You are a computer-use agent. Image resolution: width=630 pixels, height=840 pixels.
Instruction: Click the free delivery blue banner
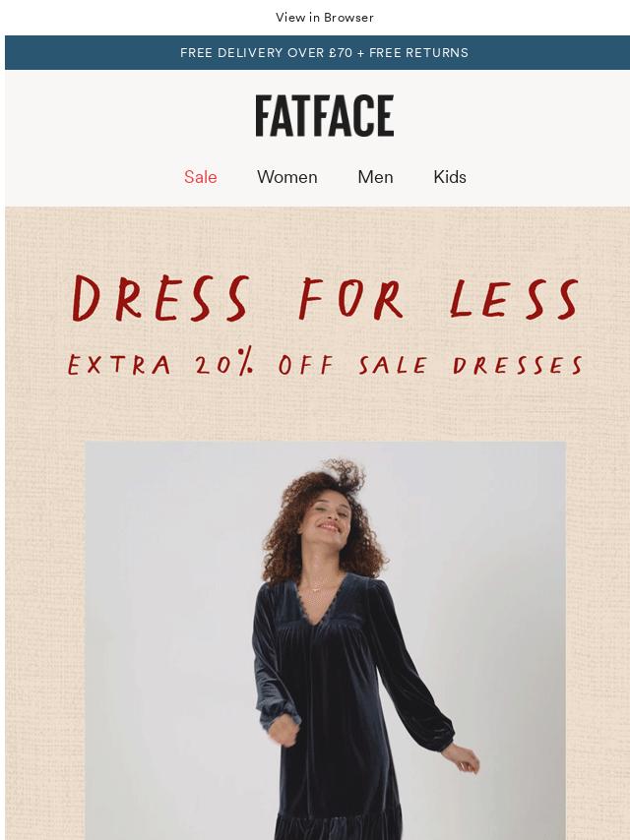317,52
